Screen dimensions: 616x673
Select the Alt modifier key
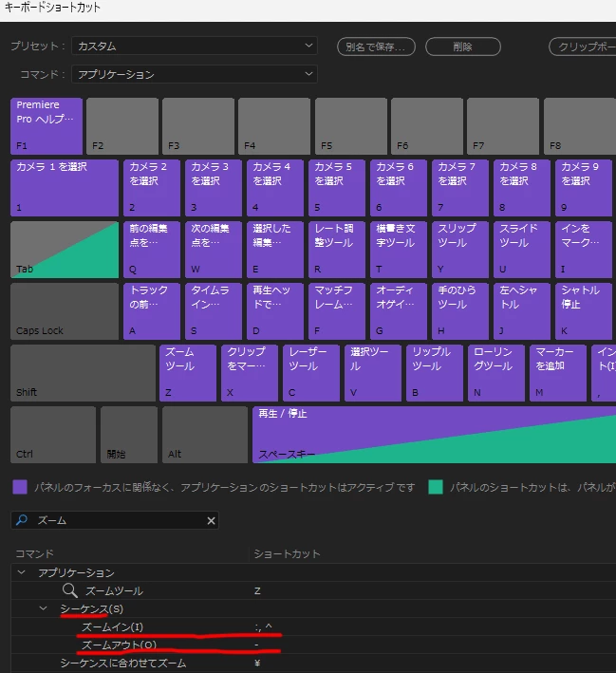205,435
